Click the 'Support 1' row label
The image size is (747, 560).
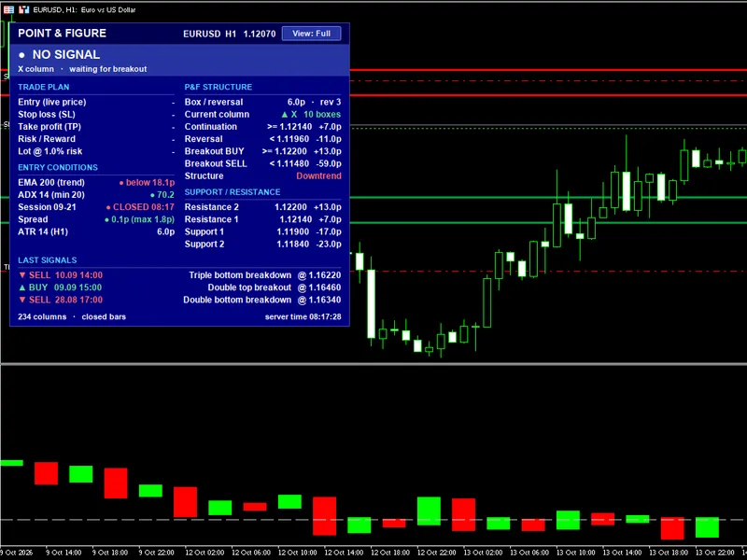click(204, 231)
